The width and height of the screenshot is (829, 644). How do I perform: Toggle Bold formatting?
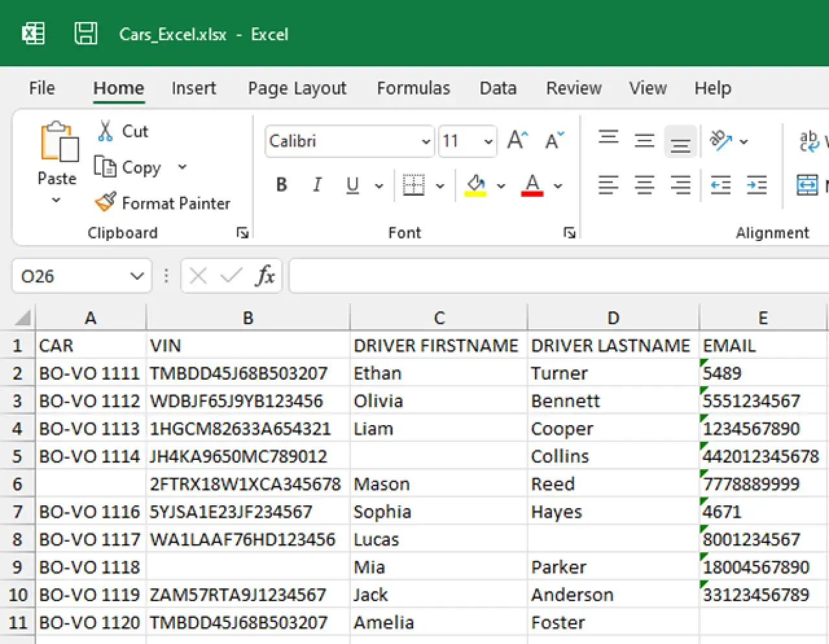[x=281, y=185]
